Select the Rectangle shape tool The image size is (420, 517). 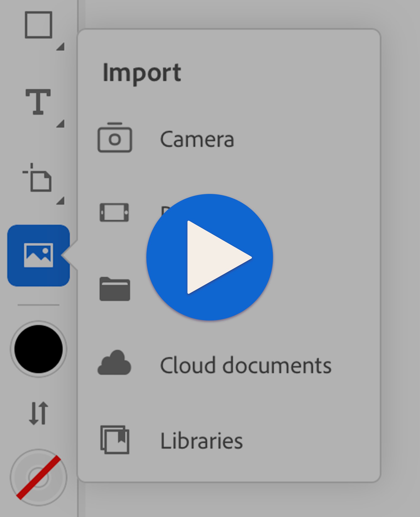click(38, 25)
